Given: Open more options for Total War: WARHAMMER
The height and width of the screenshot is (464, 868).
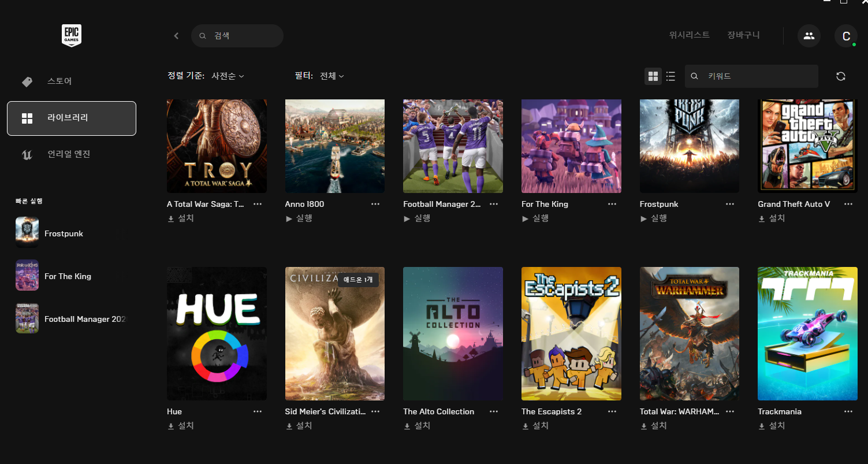Looking at the screenshot, I should (x=730, y=411).
